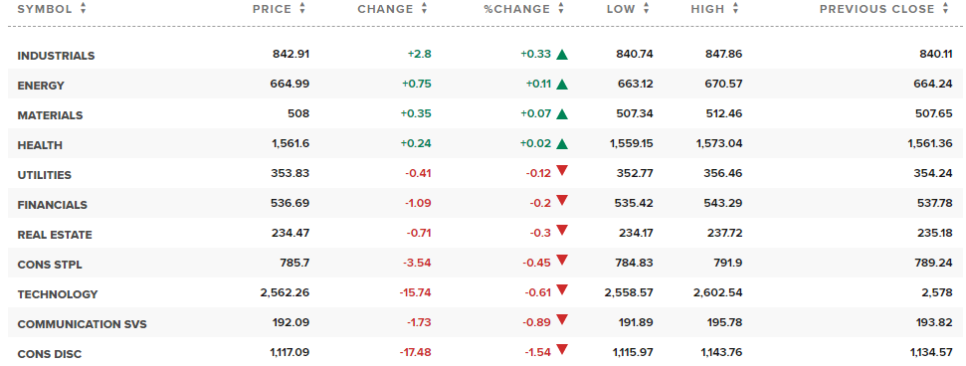
Task: Click the REAL ESTATE symbol
Action: click(55, 235)
